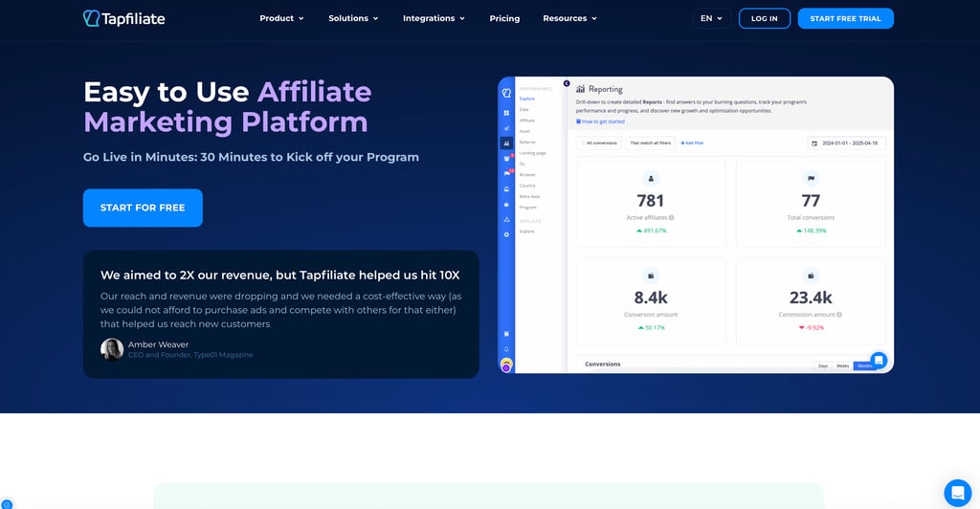The height and width of the screenshot is (509, 980).
Task: Click Amber Weaver's profile photo
Action: [x=112, y=349]
